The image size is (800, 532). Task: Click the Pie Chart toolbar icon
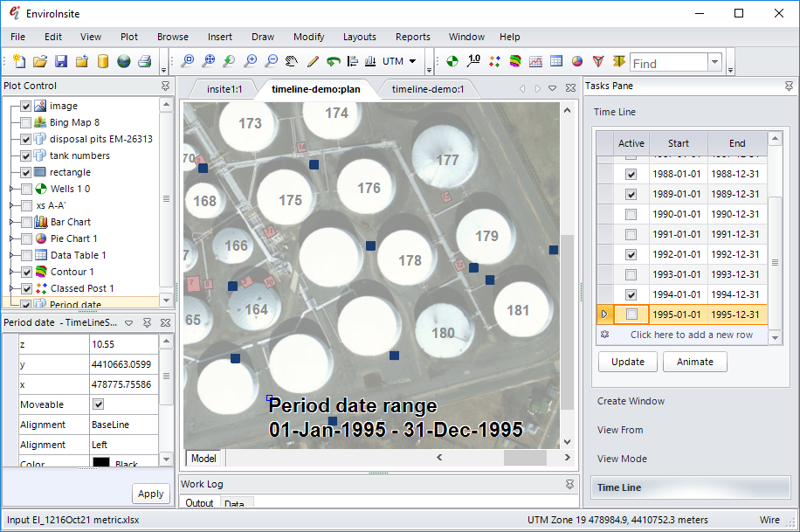click(577, 61)
